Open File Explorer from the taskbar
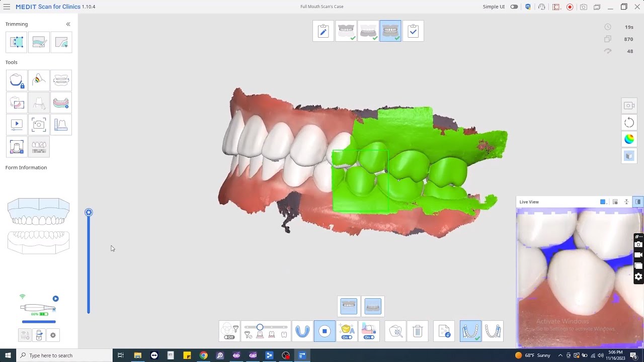The image size is (644, 362). (x=137, y=355)
